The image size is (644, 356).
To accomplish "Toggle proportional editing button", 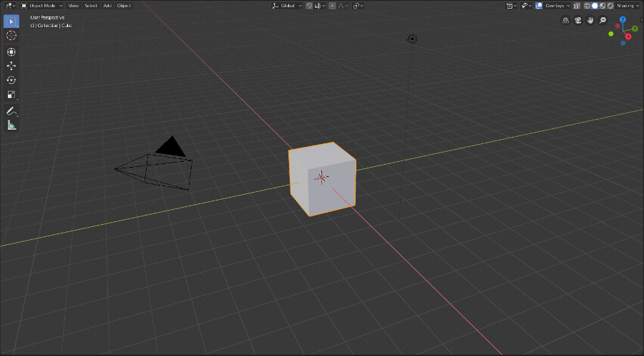I will (332, 6).
